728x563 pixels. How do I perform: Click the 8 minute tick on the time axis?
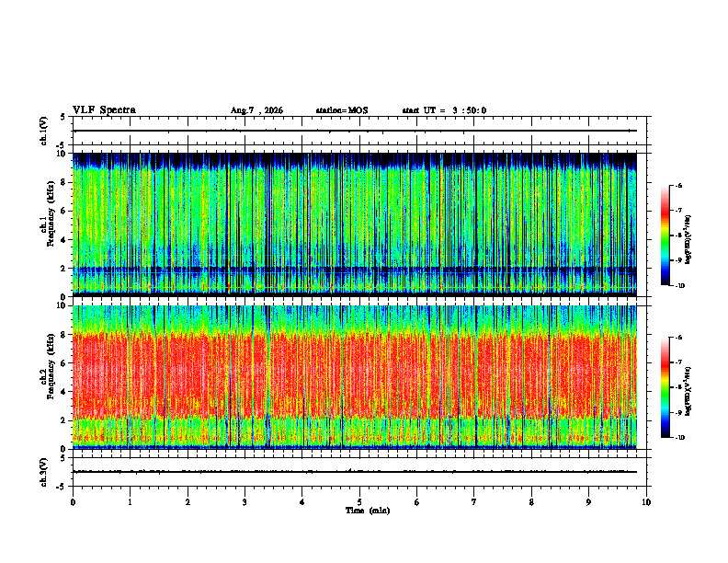[x=531, y=502]
